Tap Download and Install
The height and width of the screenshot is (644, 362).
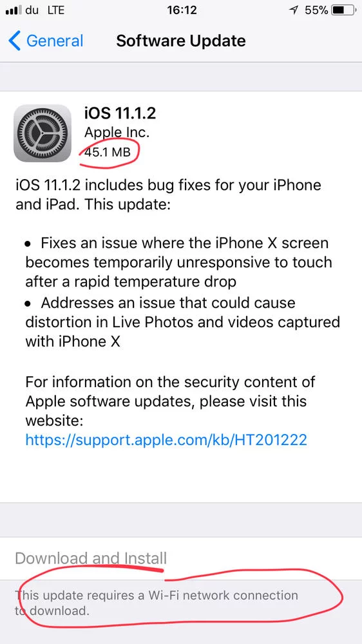91,558
